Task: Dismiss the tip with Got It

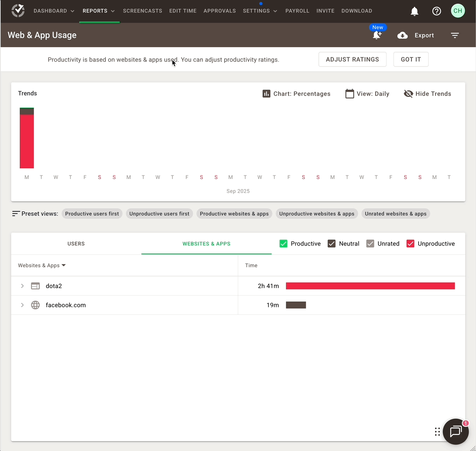Action: 411,59
